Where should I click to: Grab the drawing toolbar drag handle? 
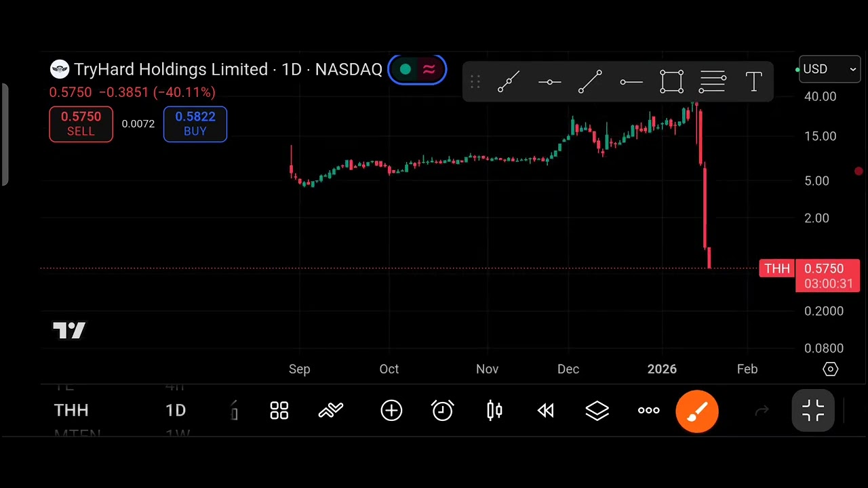point(475,83)
